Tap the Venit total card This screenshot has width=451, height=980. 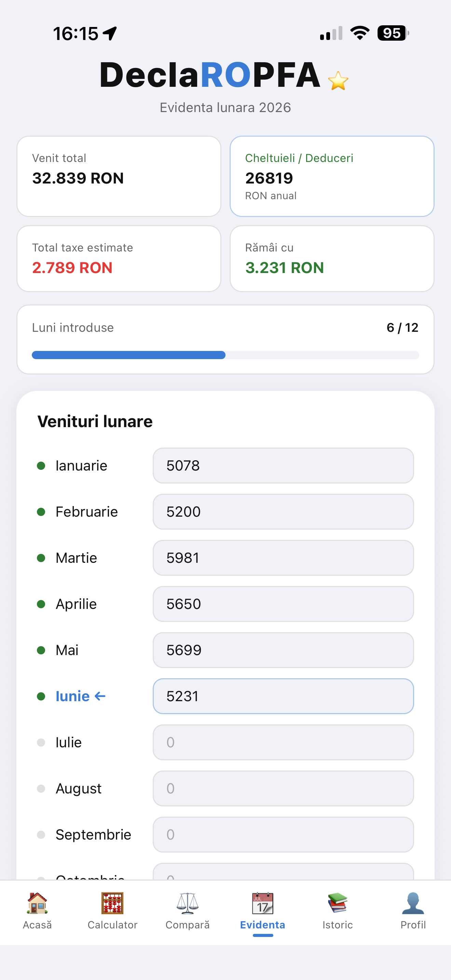(119, 177)
